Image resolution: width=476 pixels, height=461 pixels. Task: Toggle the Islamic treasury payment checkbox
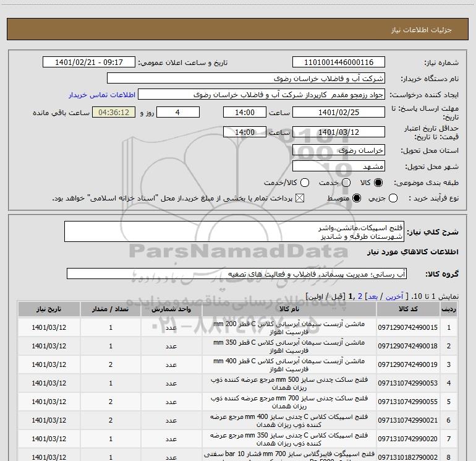pos(300,198)
